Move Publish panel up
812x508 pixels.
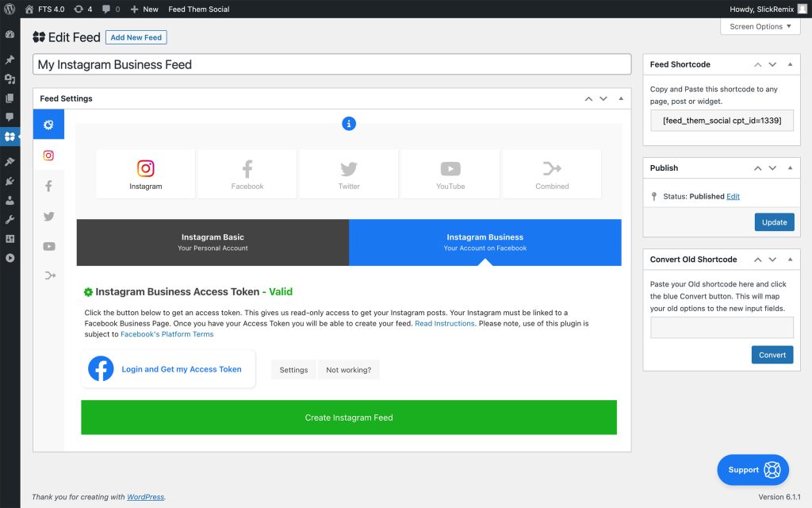point(757,168)
